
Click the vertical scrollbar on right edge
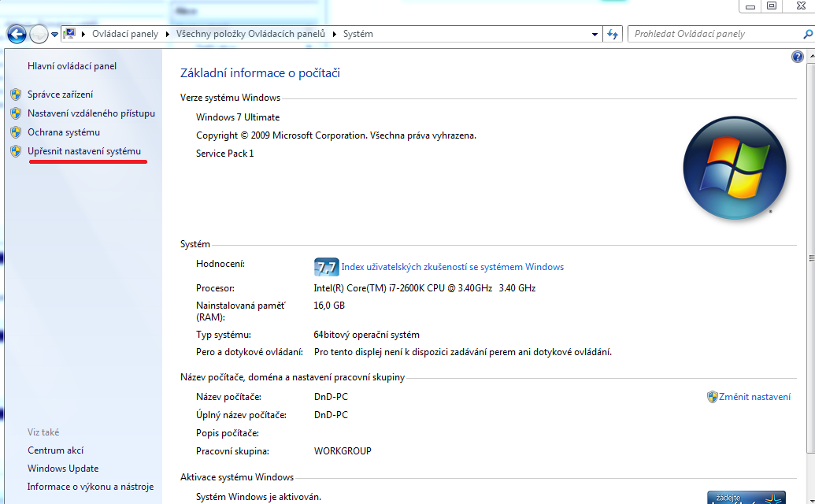pyautogui.click(x=811, y=258)
